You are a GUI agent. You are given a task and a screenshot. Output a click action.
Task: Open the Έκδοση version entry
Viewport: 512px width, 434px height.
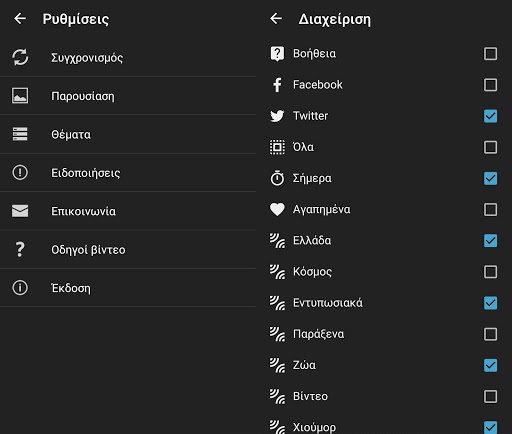pos(128,288)
